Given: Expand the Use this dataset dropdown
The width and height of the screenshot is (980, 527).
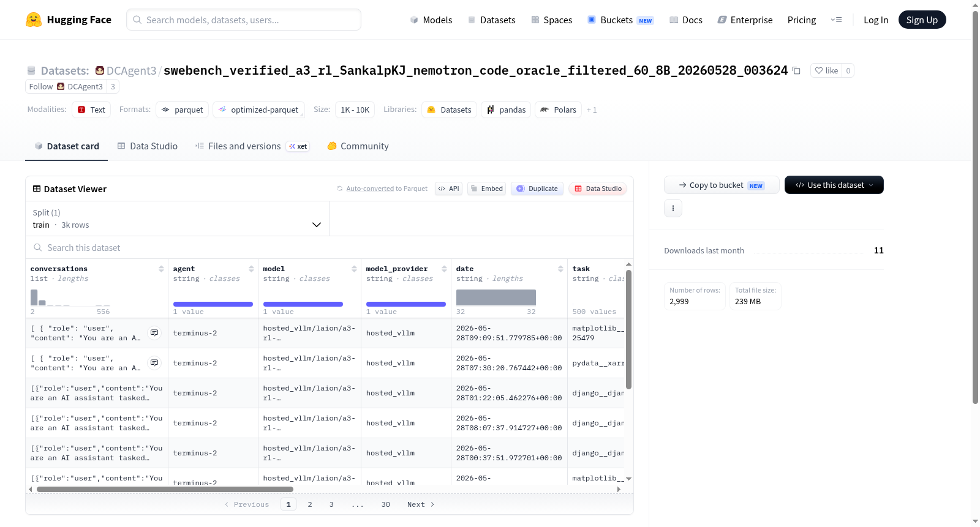Looking at the screenshot, I should (834, 185).
